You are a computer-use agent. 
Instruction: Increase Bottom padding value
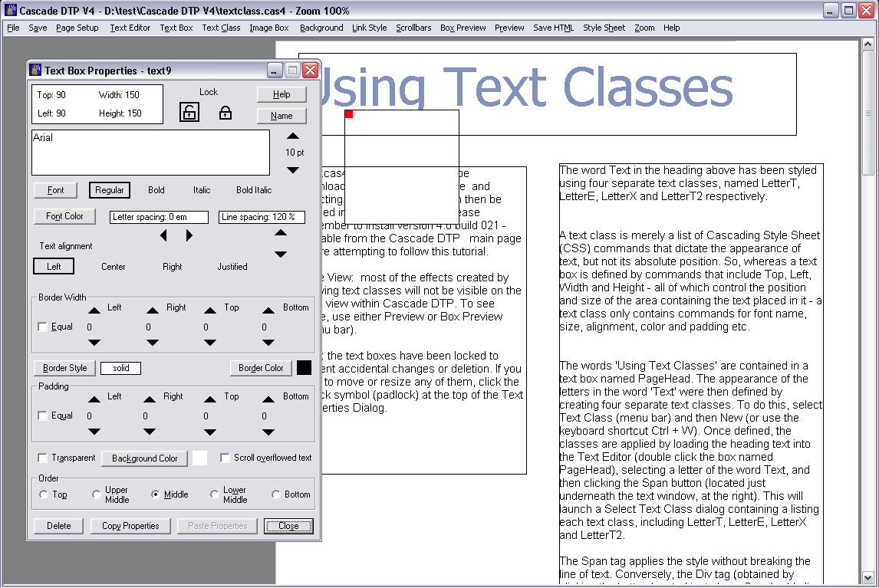(268, 399)
